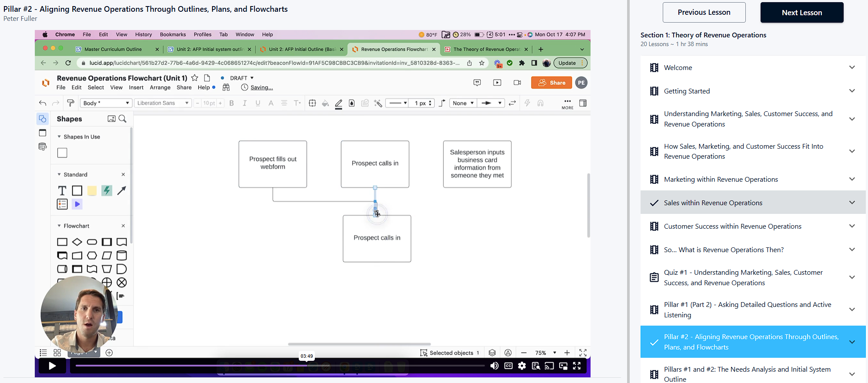Image resolution: width=868 pixels, height=383 pixels.
Task: Open the shape search magnifier icon
Action: point(123,119)
